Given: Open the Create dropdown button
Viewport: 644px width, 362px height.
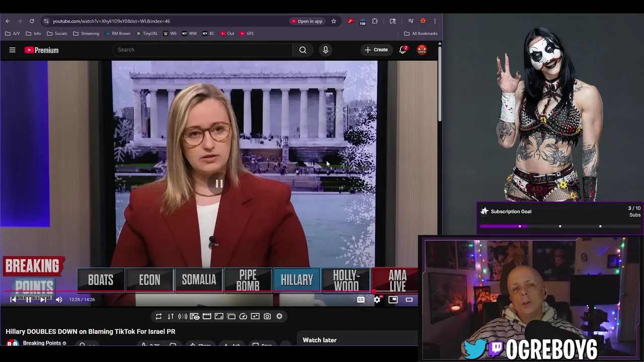Looking at the screenshot, I should 376,50.
